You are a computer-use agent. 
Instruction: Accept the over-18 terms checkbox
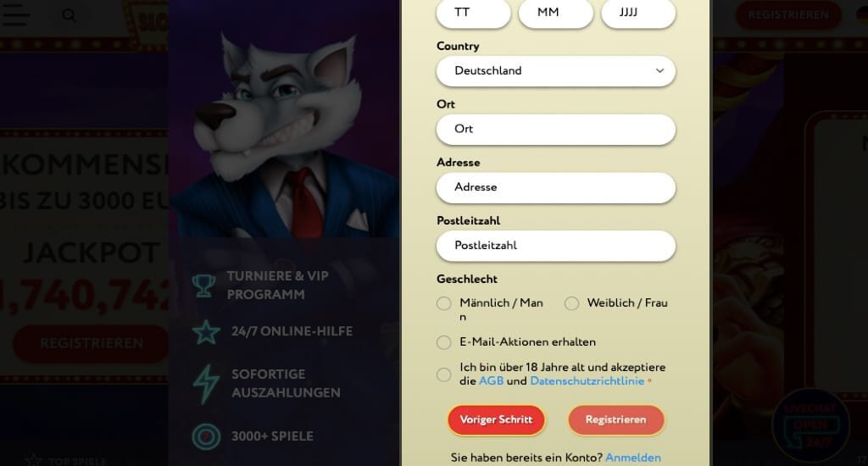coord(443,374)
